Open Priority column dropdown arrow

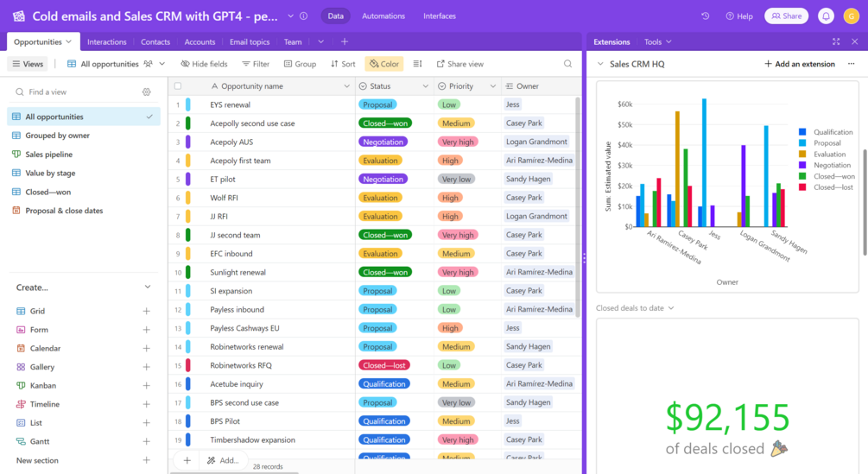[x=492, y=86]
